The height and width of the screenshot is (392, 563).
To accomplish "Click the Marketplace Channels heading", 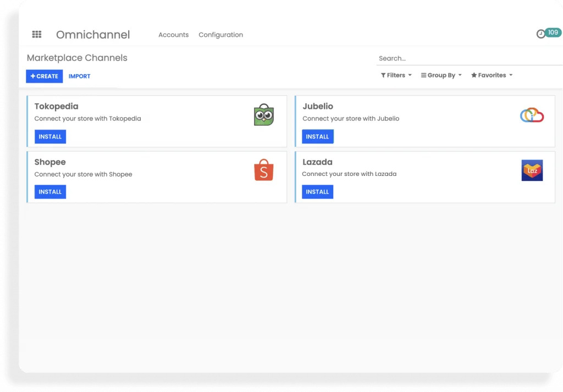I will [x=77, y=58].
